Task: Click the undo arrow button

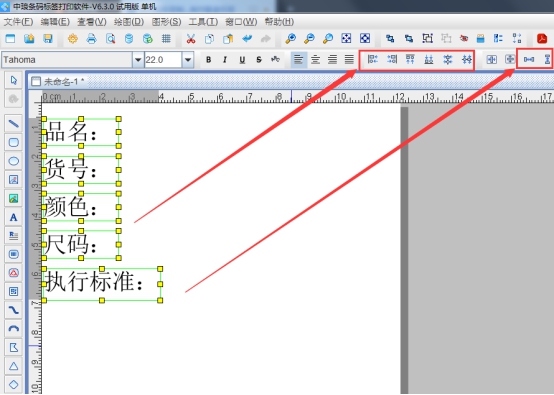Action: pyautogui.click(x=247, y=39)
